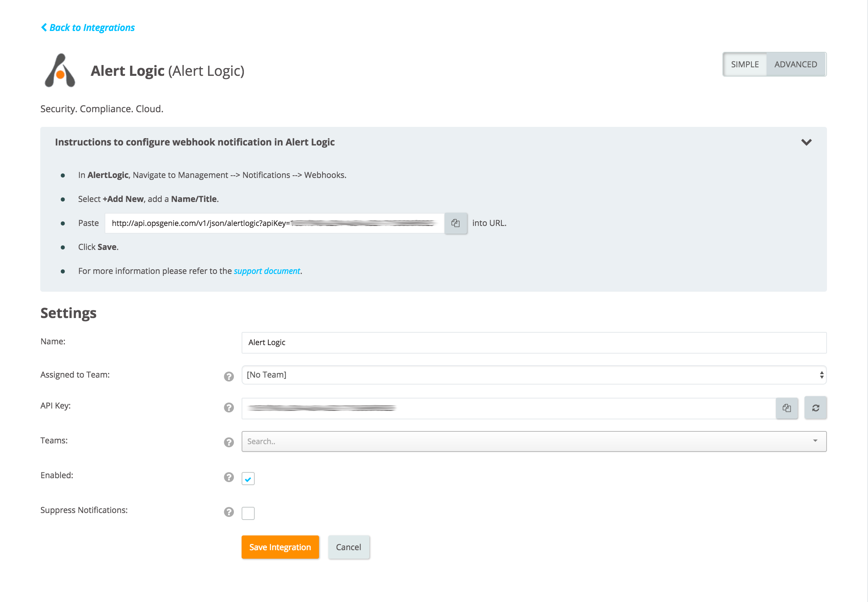This screenshot has height=602, width=868.
Task: Cancel the integration changes
Action: tap(348, 547)
